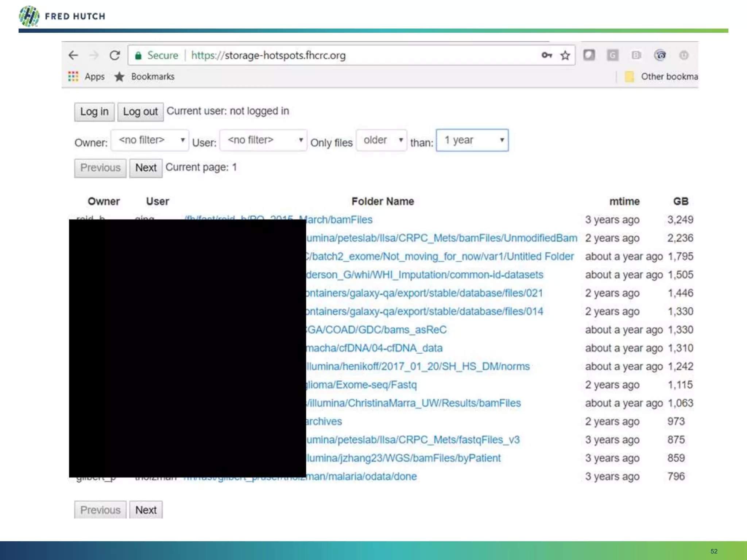The height and width of the screenshot is (560, 747).
Task: Open the older/newer files dropdown
Action: [x=382, y=140]
